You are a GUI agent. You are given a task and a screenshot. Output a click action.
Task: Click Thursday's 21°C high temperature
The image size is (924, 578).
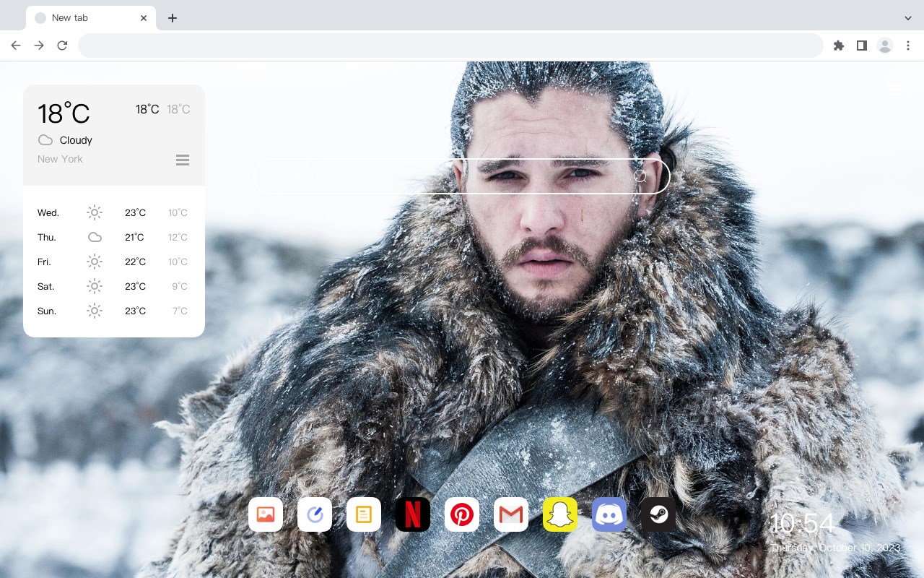pos(134,237)
